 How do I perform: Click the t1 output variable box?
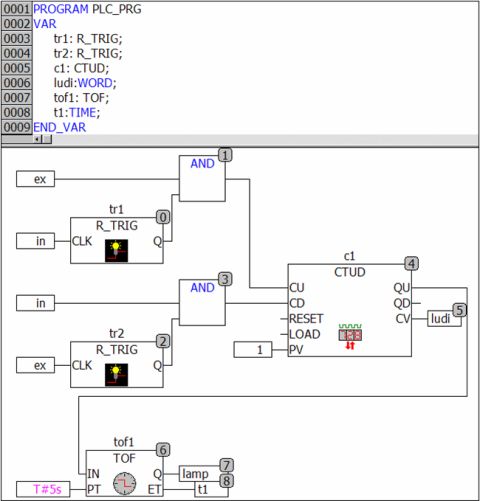[211, 489]
